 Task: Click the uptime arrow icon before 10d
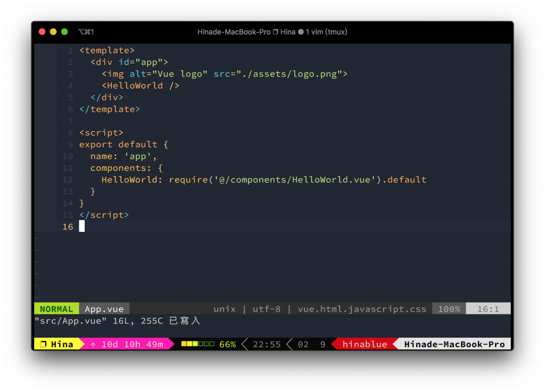(93, 345)
